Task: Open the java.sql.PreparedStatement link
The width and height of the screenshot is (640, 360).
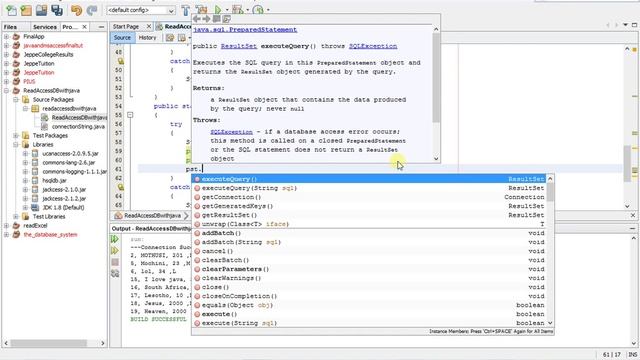Action: [245, 30]
